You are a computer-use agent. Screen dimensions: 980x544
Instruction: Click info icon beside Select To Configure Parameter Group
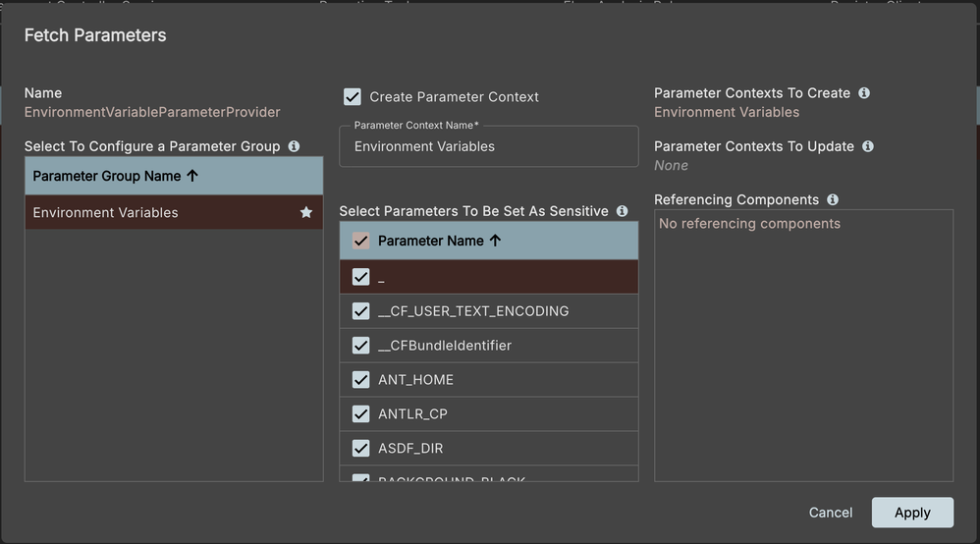point(294,146)
